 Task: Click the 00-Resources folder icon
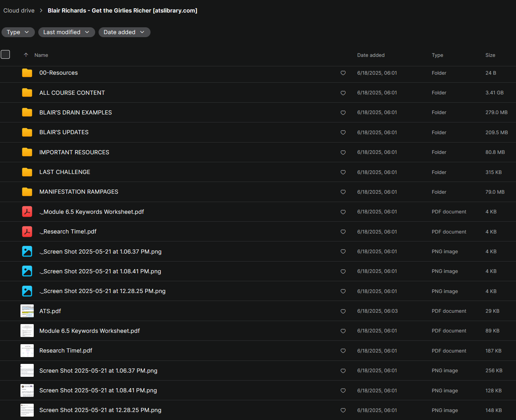[27, 73]
